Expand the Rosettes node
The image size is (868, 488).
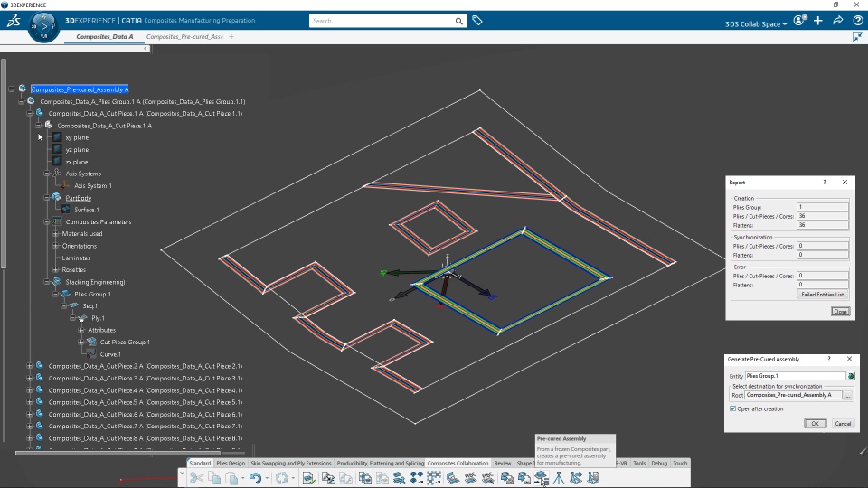pos(55,270)
